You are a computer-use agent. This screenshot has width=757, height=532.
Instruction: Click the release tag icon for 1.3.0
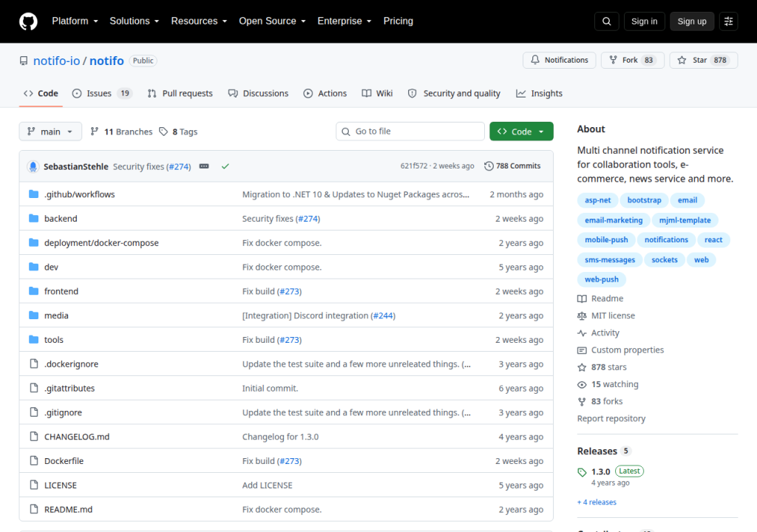pyautogui.click(x=582, y=472)
